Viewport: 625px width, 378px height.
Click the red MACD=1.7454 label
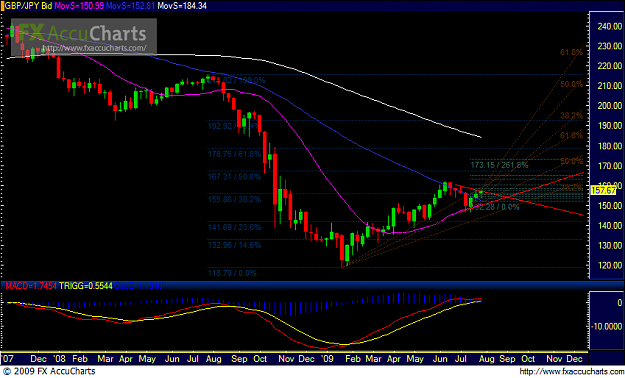point(31,286)
